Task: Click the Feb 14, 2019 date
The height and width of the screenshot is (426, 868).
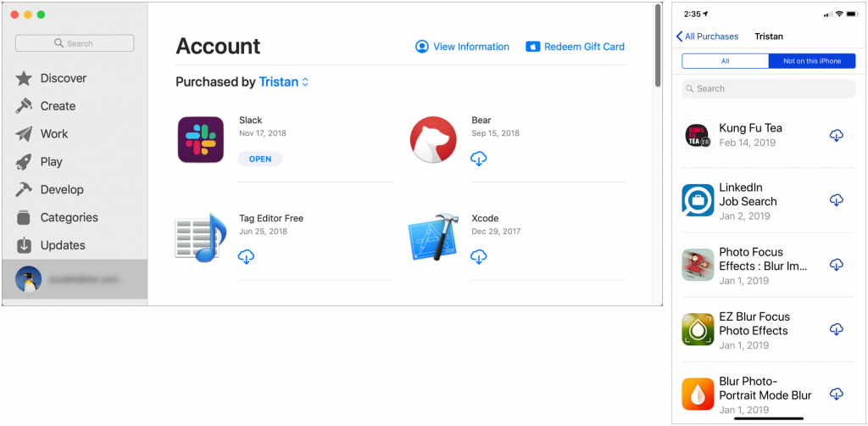Action: tap(748, 143)
